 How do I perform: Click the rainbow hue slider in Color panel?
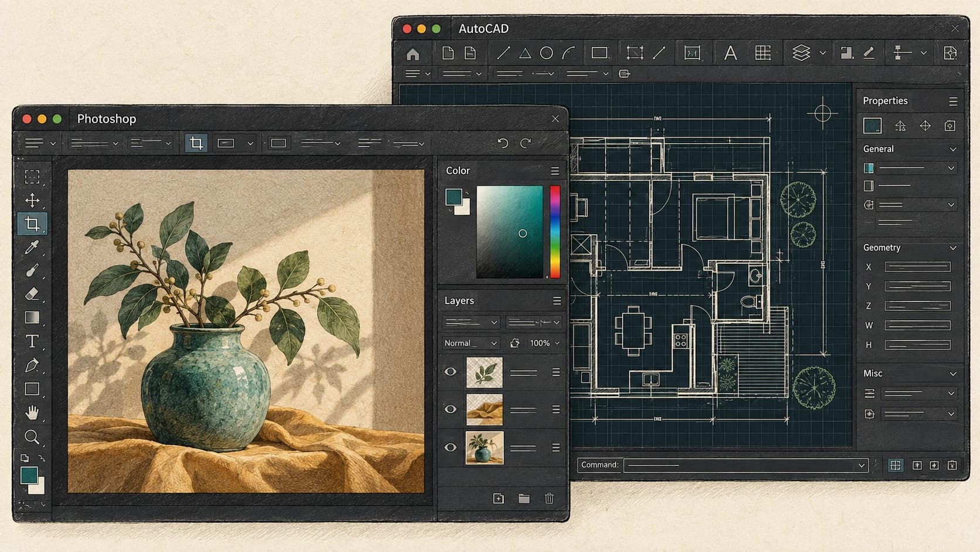point(554,232)
